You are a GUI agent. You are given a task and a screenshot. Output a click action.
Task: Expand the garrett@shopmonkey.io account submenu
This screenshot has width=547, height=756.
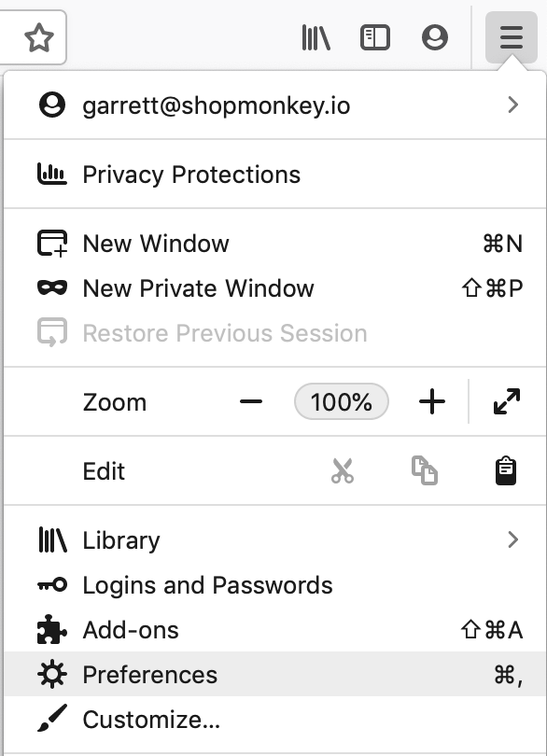275,105
